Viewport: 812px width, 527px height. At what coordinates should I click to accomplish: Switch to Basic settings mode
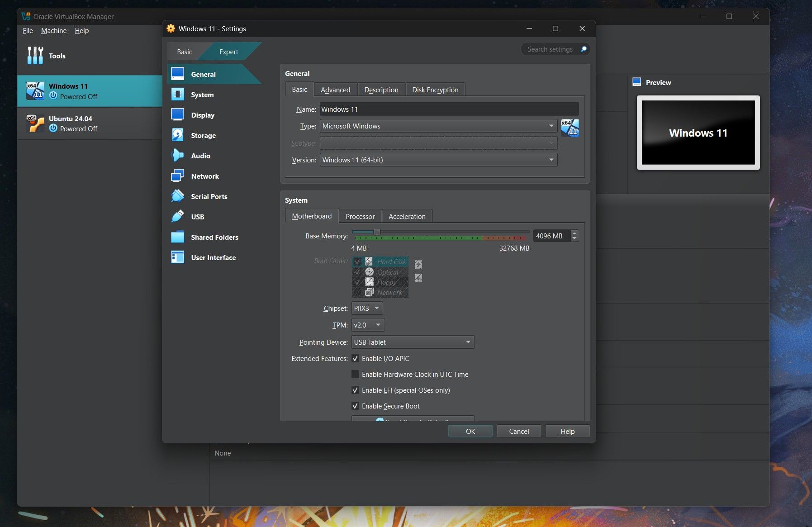[185, 52]
